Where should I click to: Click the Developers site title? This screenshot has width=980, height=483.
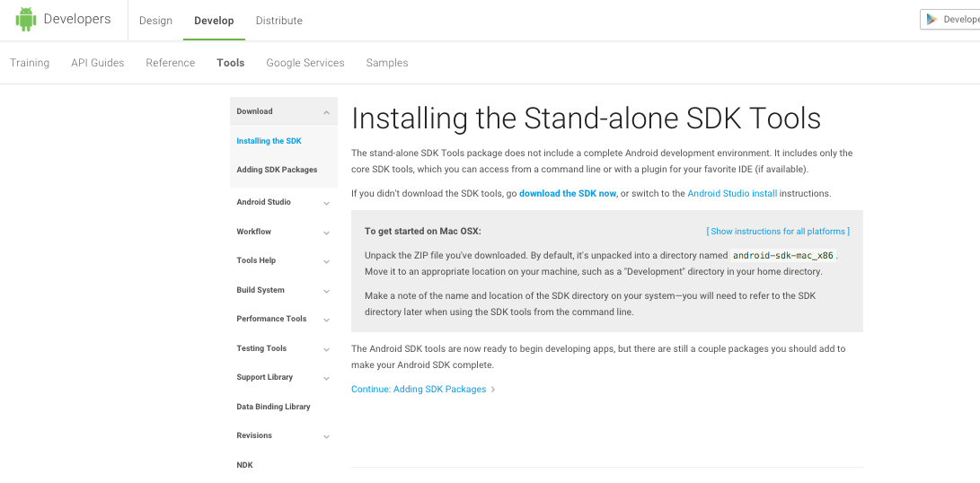[x=77, y=19]
